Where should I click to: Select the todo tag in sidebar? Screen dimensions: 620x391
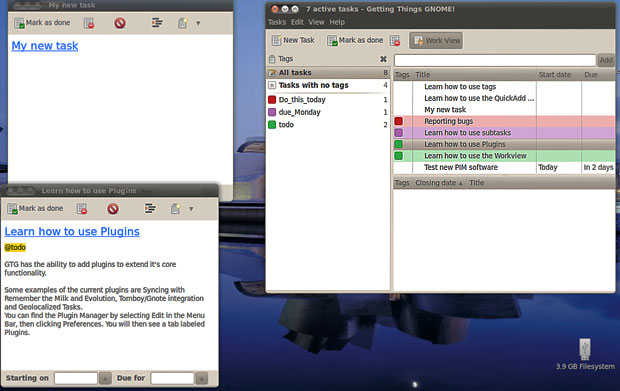point(328,125)
